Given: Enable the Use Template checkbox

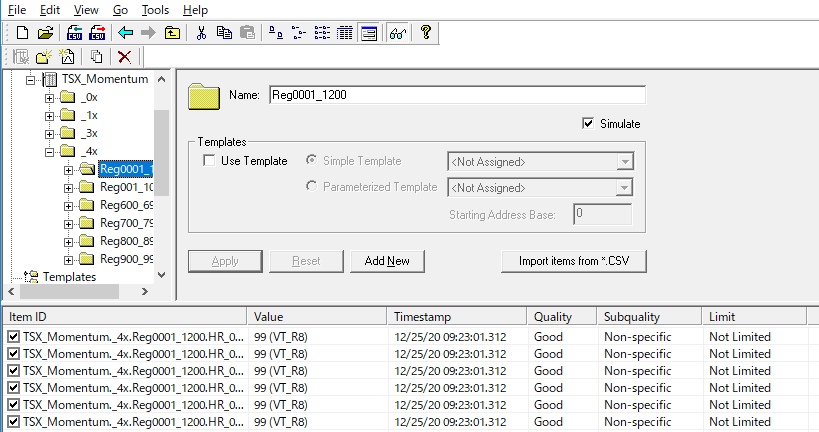Looking at the screenshot, I should (x=209, y=161).
